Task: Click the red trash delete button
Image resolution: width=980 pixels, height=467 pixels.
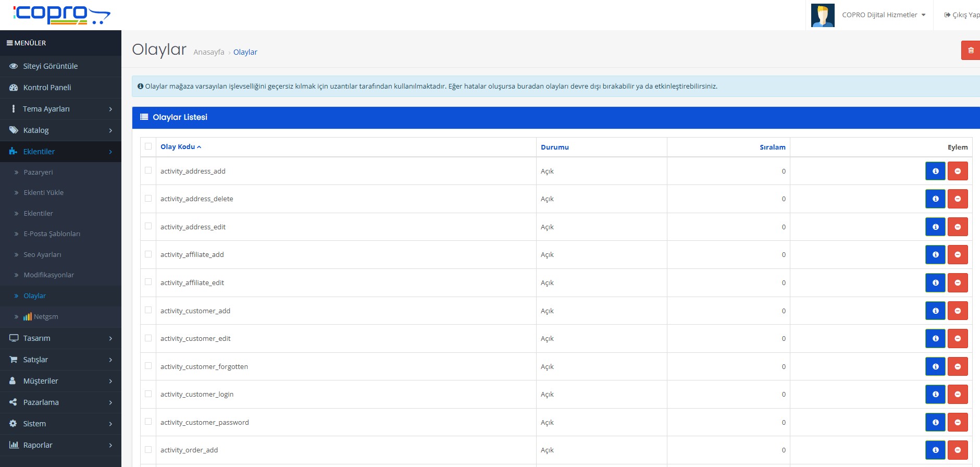Action: click(970, 51)
